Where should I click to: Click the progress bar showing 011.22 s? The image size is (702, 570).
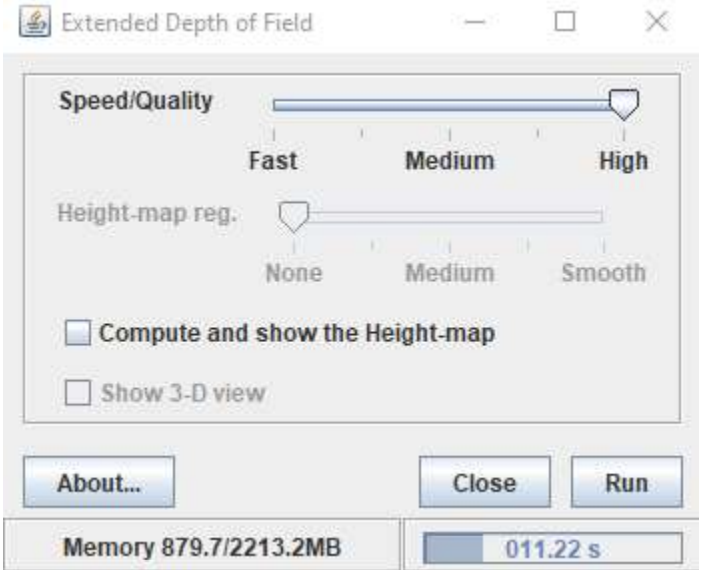click(x=553, y=548)
